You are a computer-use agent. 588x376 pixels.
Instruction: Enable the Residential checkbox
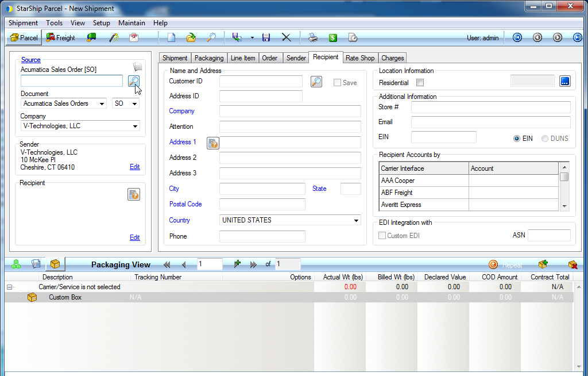tap(420, 83)
